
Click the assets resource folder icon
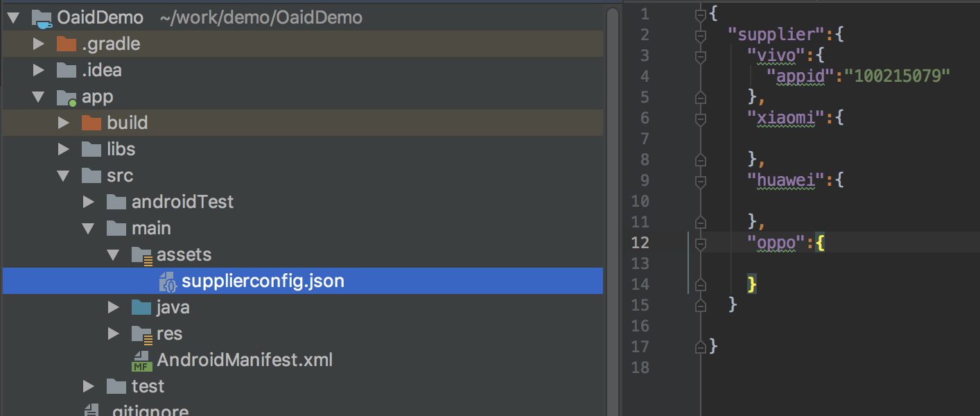click(141, 255)
